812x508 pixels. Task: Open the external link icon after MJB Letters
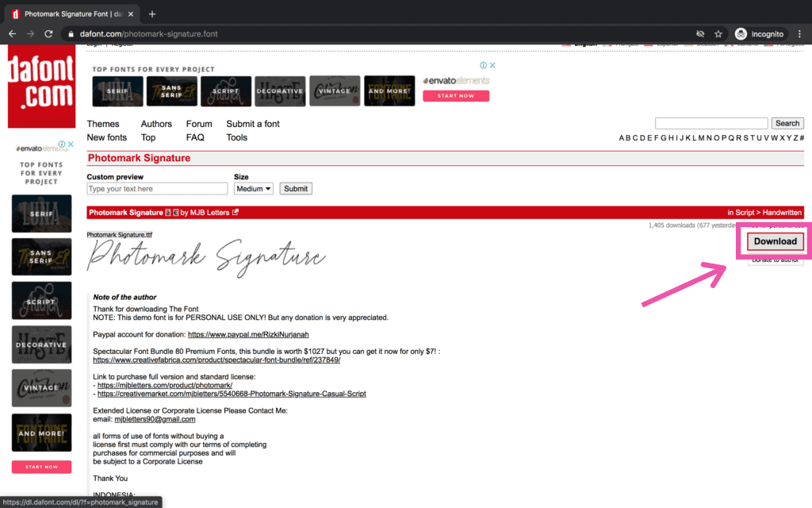(x=235, y=212)
